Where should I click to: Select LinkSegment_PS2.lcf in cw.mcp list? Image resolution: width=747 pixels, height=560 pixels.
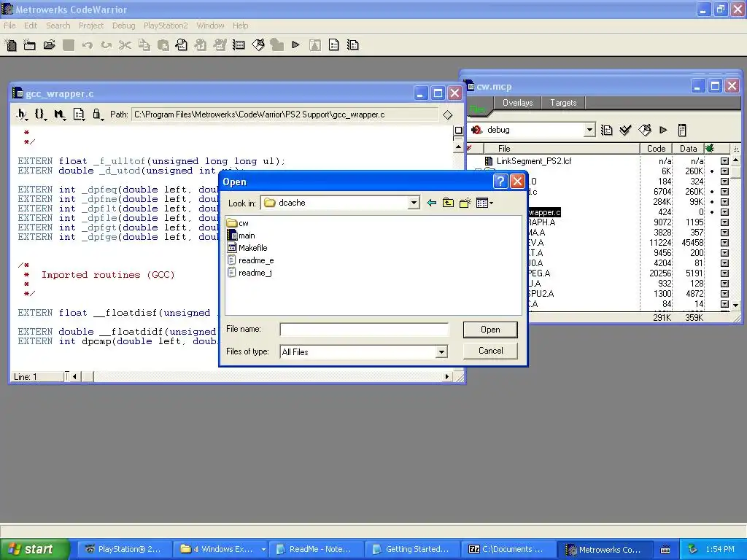pos(533,161)
